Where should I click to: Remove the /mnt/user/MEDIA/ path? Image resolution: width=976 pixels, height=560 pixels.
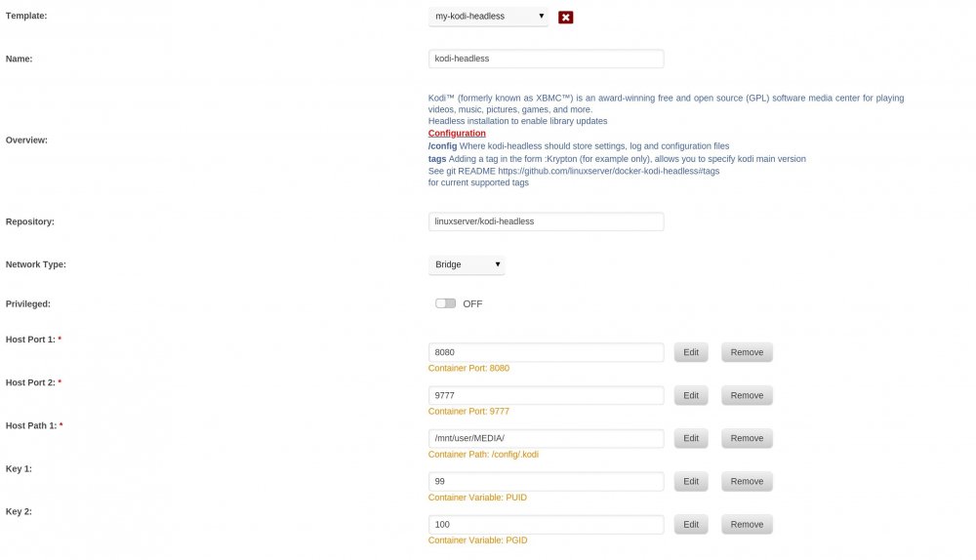coord(747,438)
